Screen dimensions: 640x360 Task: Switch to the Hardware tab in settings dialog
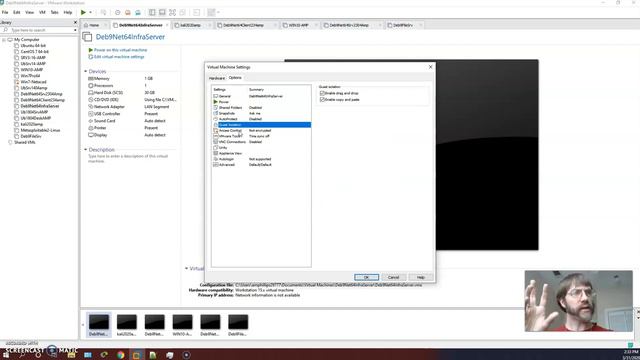pos(217,78)
